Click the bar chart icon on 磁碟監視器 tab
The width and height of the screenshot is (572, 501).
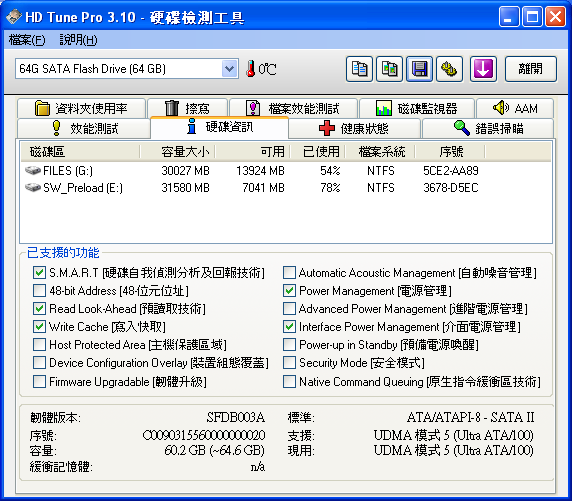click(x=384, y=108)
